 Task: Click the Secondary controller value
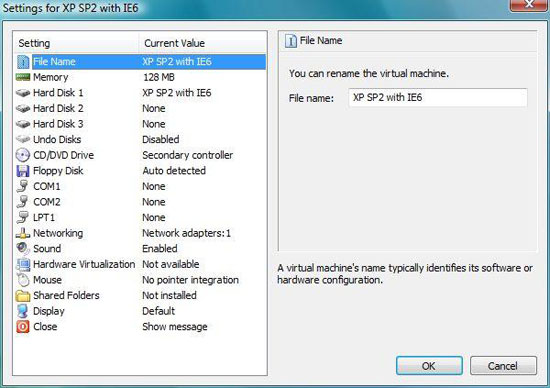(188, 155)
